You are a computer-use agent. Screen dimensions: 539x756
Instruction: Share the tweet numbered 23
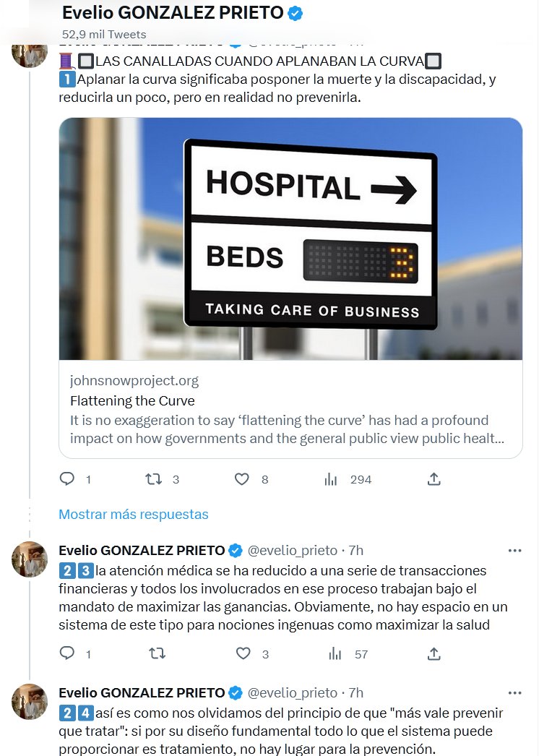point(434,653)
